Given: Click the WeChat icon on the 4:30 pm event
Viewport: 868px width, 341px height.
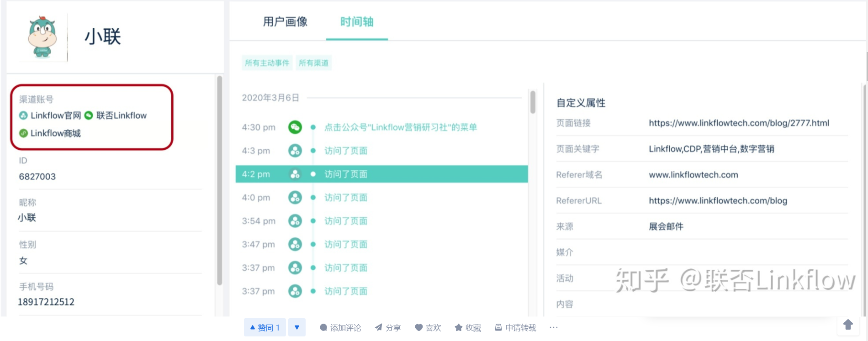Looking at the screenshot, I should 295,127.
